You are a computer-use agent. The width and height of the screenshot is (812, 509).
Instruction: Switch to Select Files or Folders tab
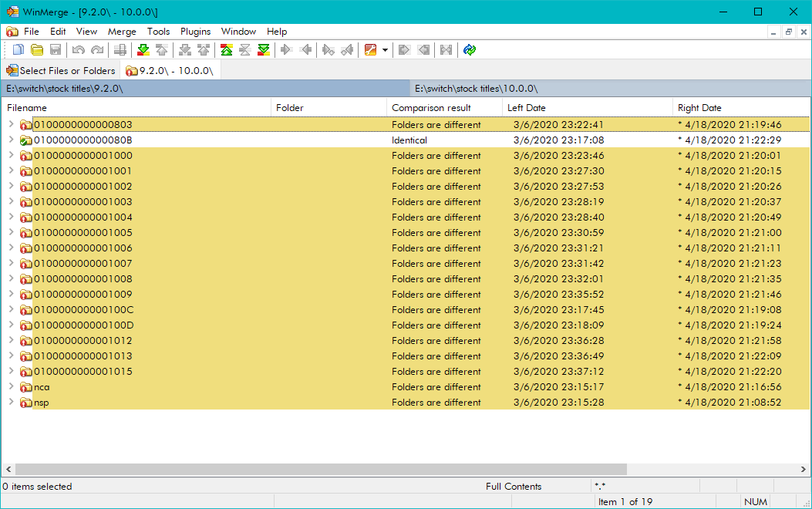pyautogui.click(x=61, y=70)
